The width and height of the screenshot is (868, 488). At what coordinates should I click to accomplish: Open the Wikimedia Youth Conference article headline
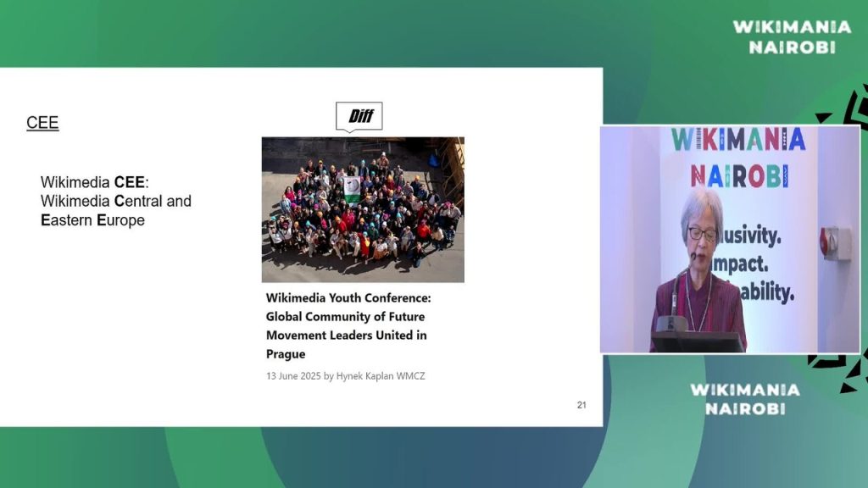coord(348,326)
